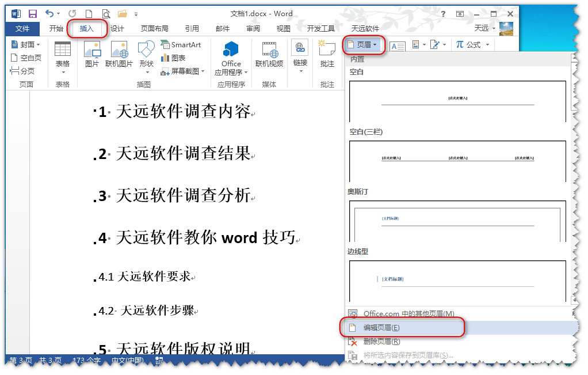Click the Undo arrow icon
Screen dimensions: 588x375
coord(49,14)
